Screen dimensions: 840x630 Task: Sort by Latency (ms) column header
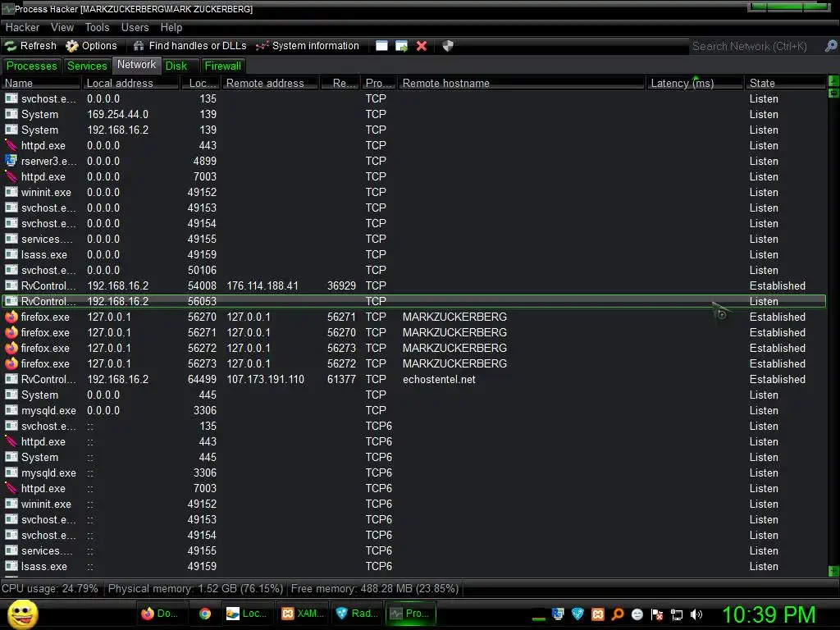(x=695, y=83)
